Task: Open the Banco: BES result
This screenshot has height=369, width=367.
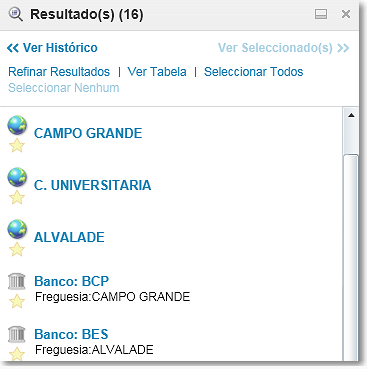Action: coord(71,334)
